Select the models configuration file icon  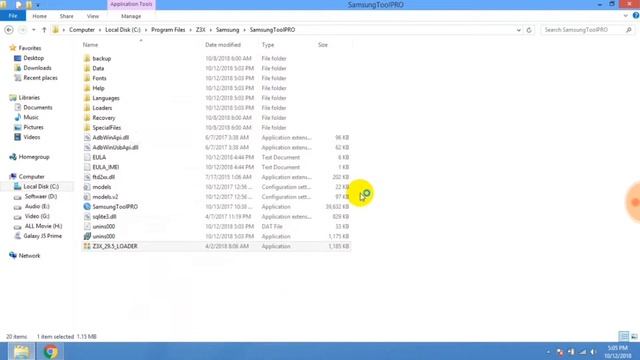[x=87, y=187]
